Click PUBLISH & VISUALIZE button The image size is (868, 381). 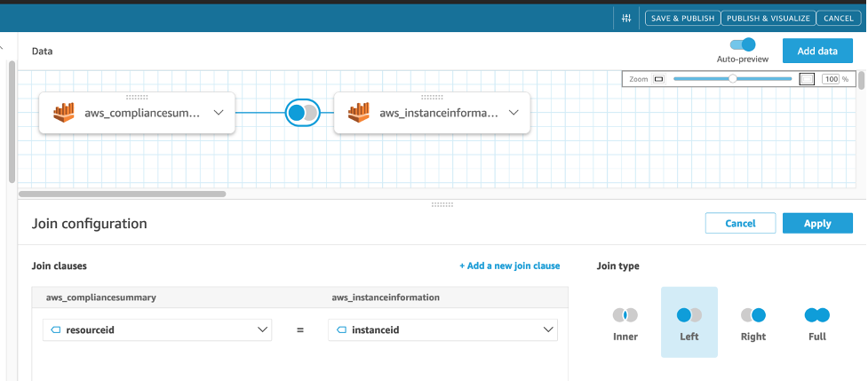(768, 19)
